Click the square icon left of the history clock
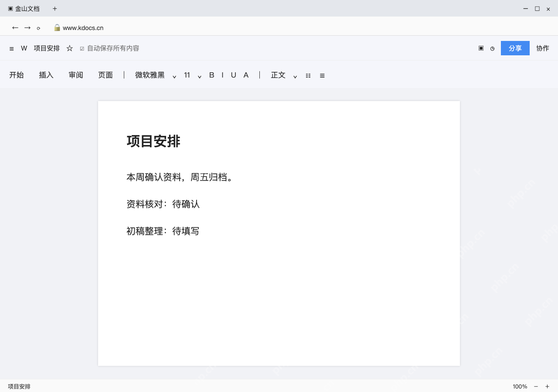The width and height of the screenshot is (558, 392). click(x=481, y=48)
